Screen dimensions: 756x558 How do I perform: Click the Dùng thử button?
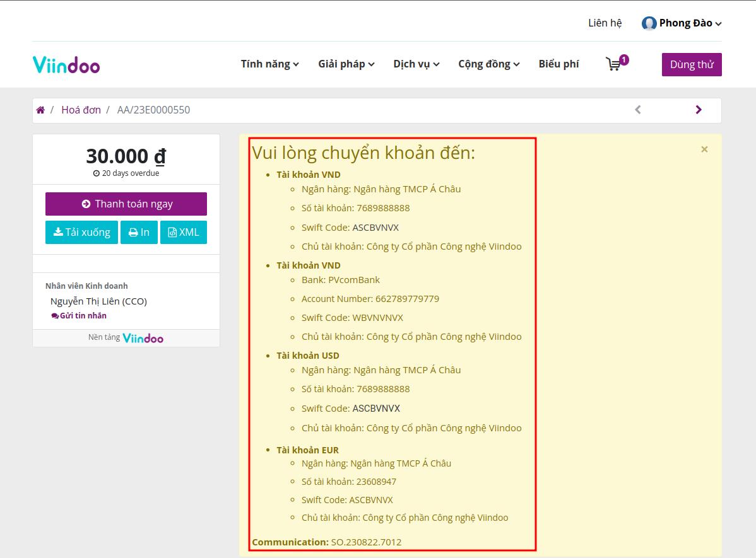[692, 64]
